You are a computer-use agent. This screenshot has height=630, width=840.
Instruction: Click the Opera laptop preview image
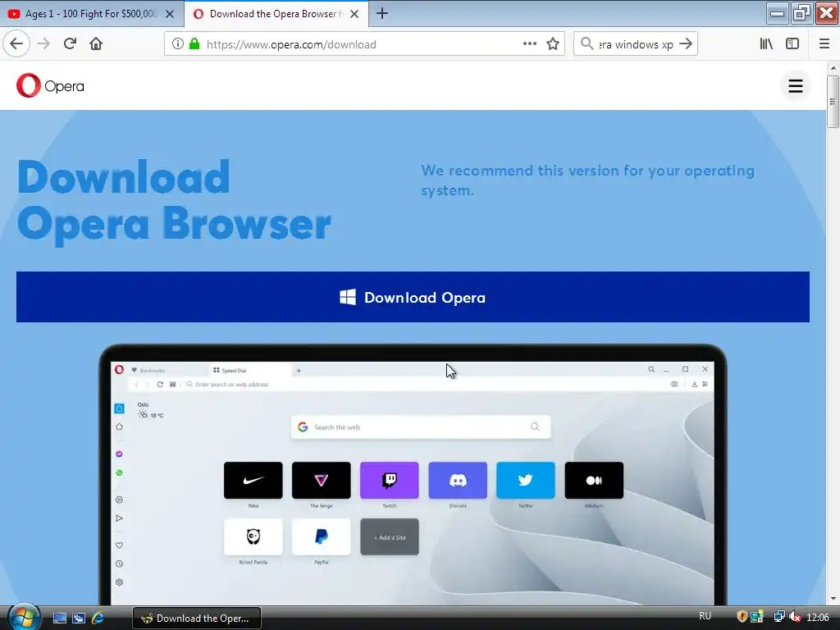click(413, 475)
